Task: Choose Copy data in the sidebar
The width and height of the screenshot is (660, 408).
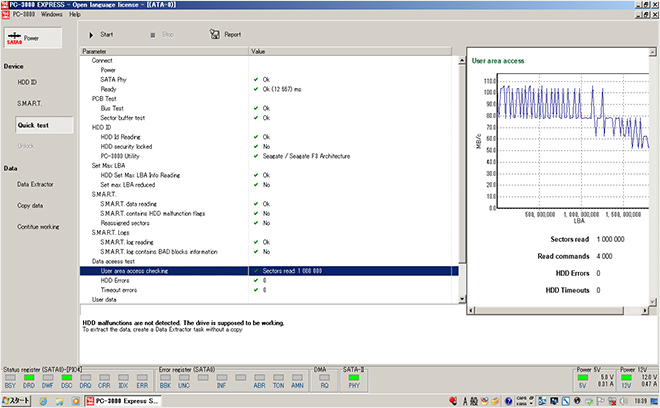Action: (x=30, y=205)
